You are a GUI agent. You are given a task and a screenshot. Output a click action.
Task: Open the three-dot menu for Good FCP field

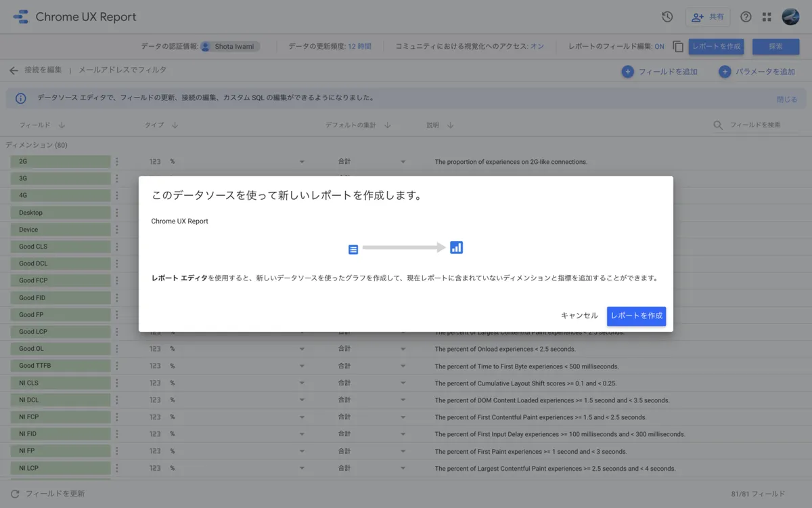pos(117,280)
